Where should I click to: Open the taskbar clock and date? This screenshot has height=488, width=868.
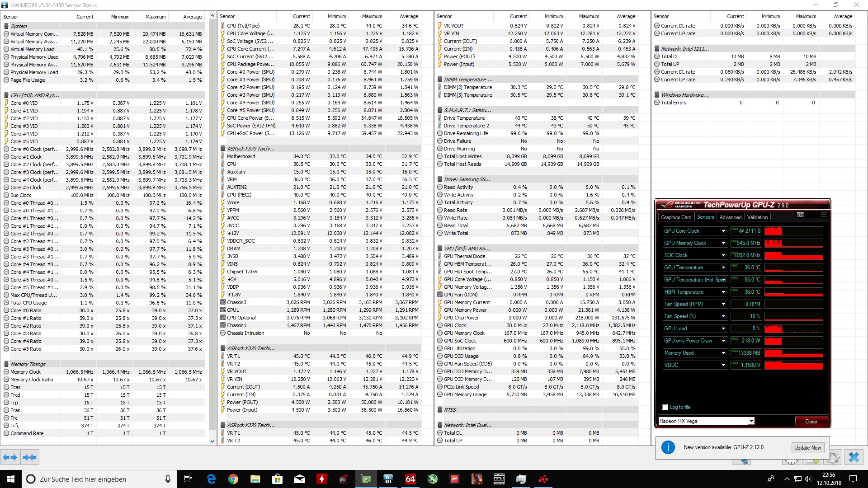coord(829,479)
